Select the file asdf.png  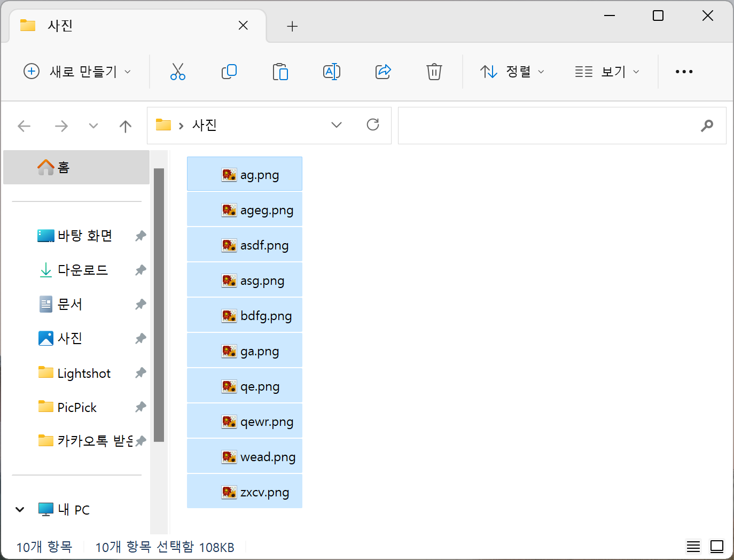(x=245, y=245)
